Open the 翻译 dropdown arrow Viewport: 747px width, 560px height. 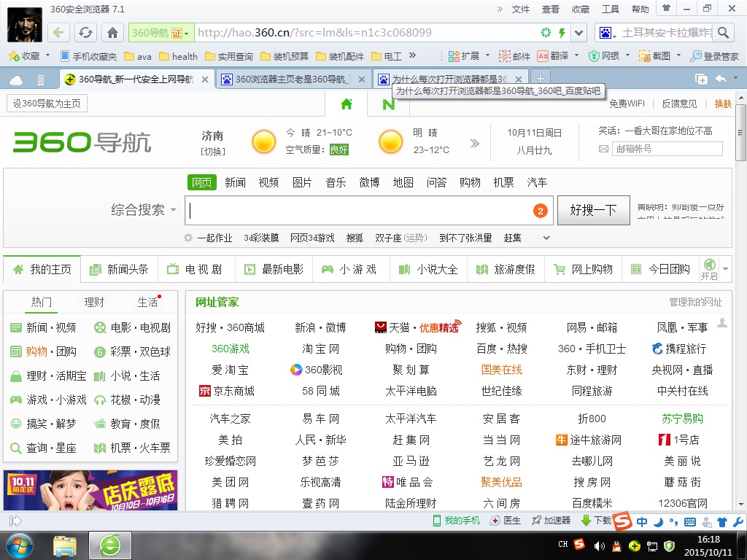pos(576,55)
